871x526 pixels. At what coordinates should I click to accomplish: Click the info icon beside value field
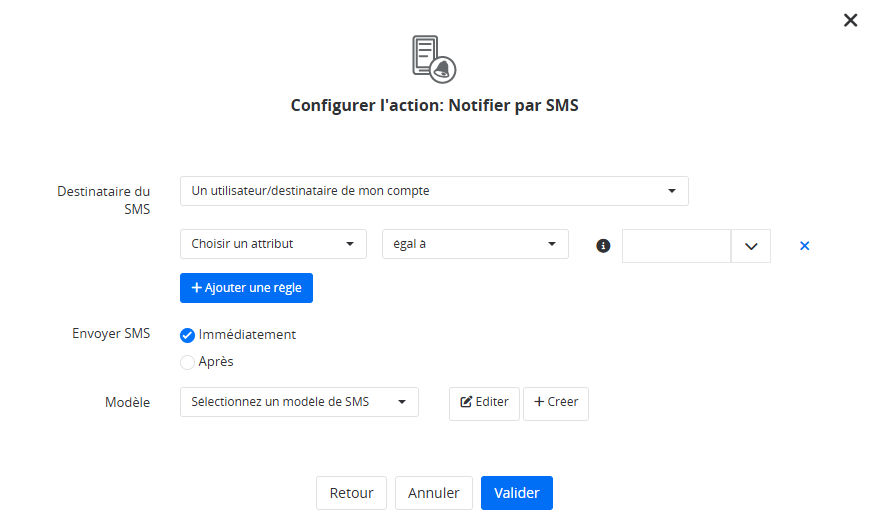pos(603,245)
